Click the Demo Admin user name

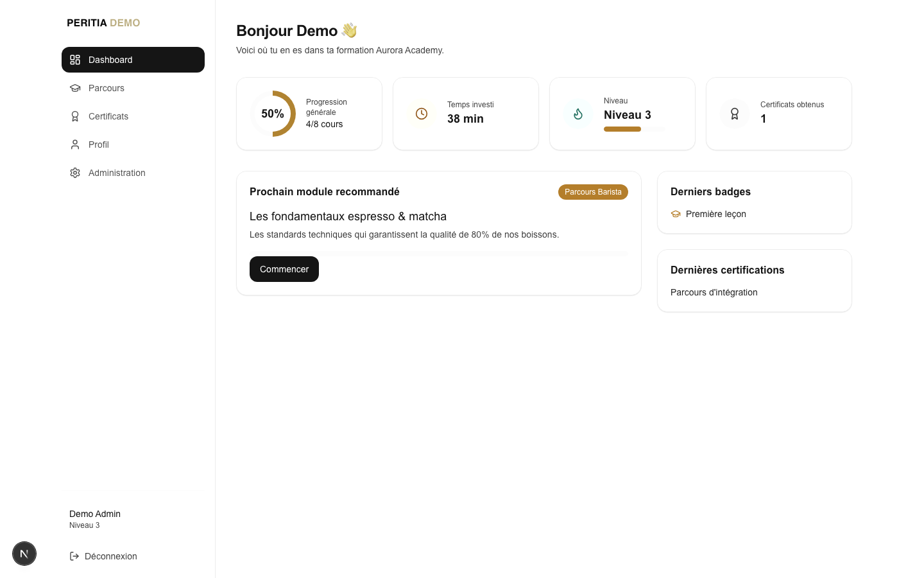pos(95,514)
